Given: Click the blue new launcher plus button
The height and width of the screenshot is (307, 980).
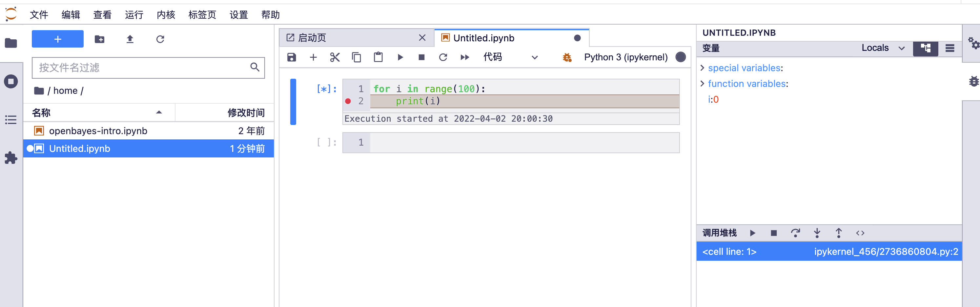Looking at the screenshot, I should 57,39.
